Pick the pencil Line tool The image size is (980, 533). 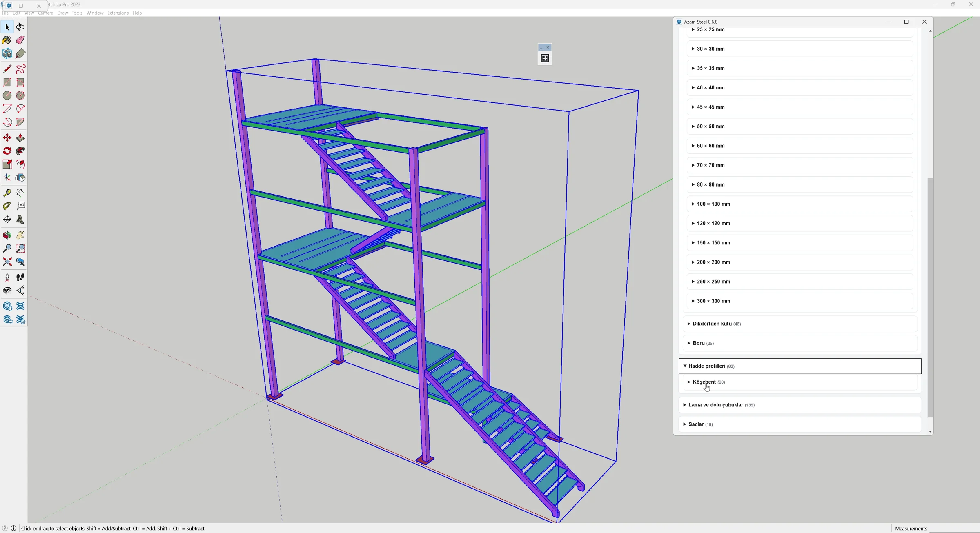coord(7,69)
